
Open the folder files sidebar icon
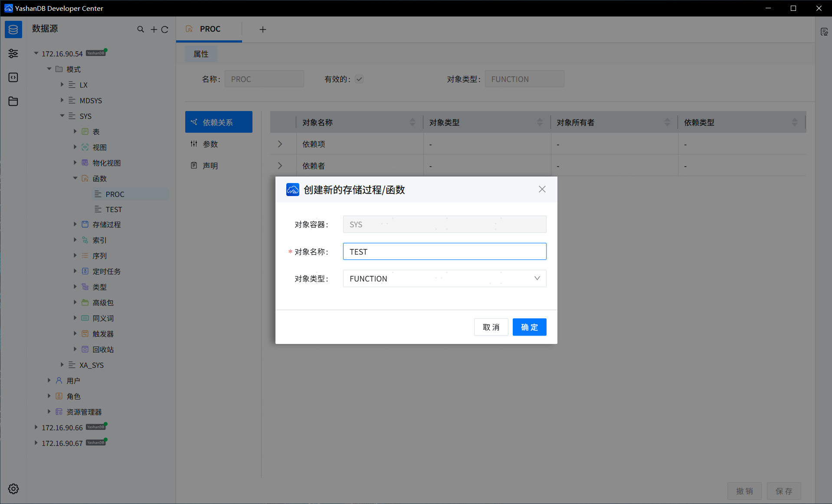pos(13,101)
